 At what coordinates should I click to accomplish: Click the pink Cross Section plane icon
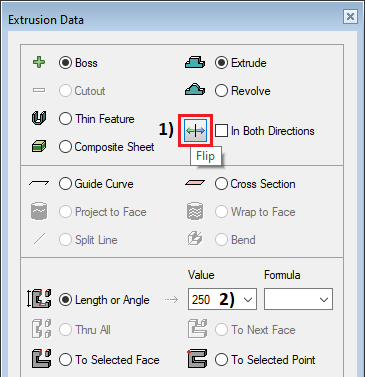[x=195, y=183]
